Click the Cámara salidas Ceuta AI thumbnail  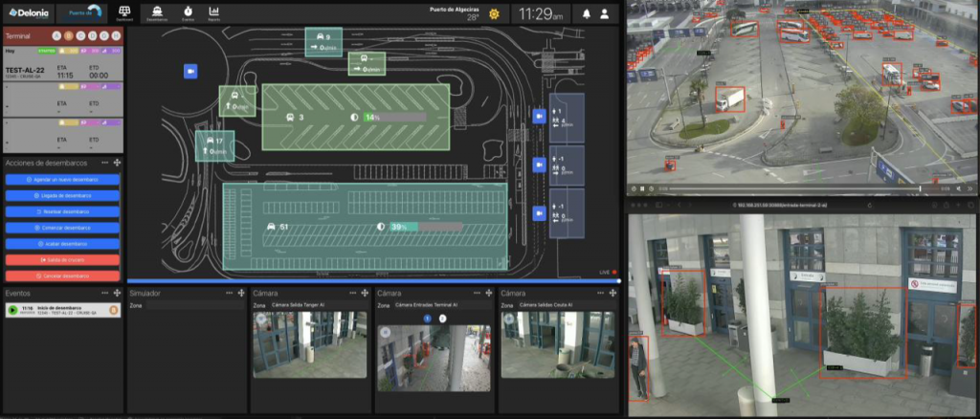coord(557,344)
